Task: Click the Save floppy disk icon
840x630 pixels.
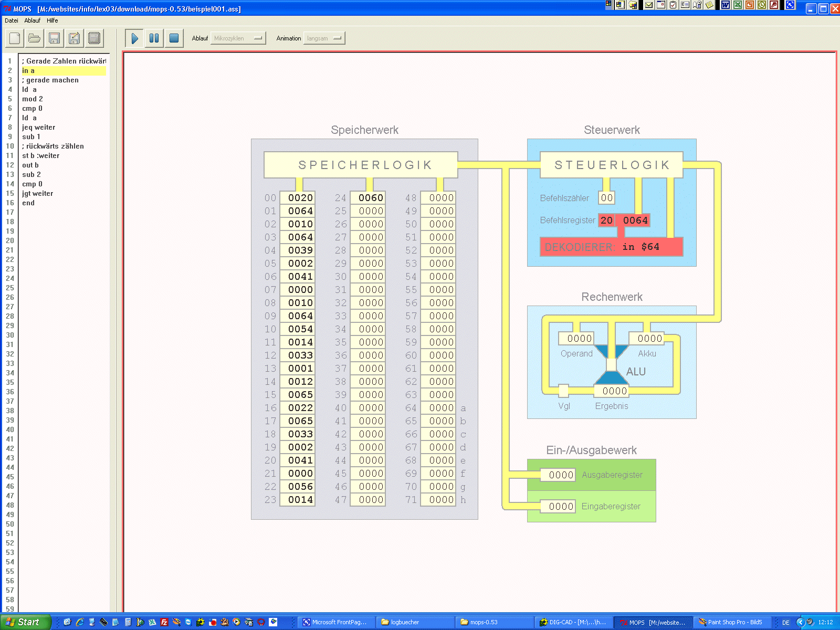Action: [54, 38]
